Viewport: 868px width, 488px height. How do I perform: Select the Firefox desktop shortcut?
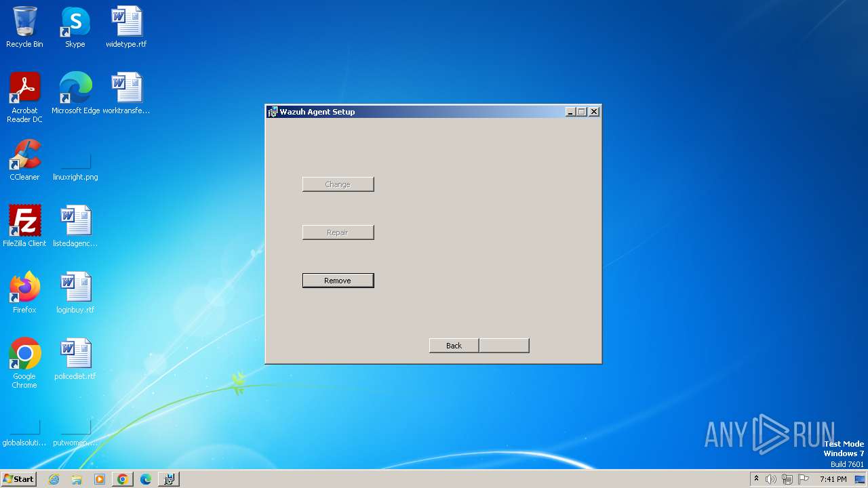pos(24,293)
